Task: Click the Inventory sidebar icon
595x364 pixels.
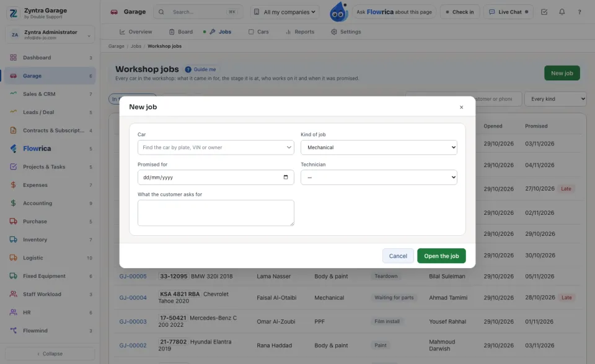Action: click(13, 240)
